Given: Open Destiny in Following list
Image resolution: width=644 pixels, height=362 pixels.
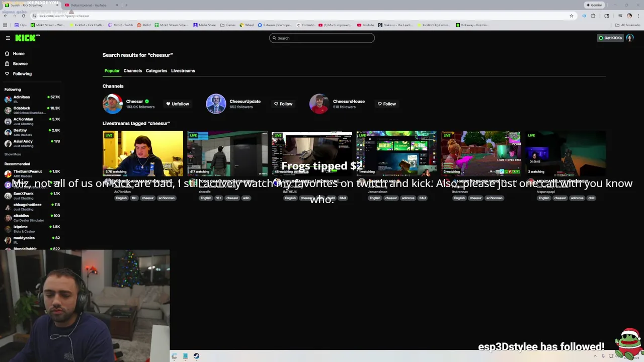Looking at the screenshot, I should [x=32, y=132].
